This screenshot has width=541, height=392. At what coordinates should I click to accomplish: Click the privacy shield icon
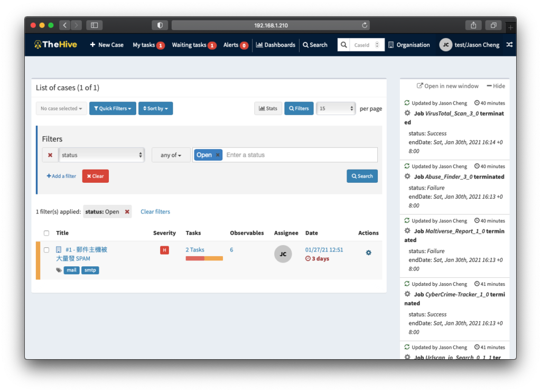pos(160,25)
